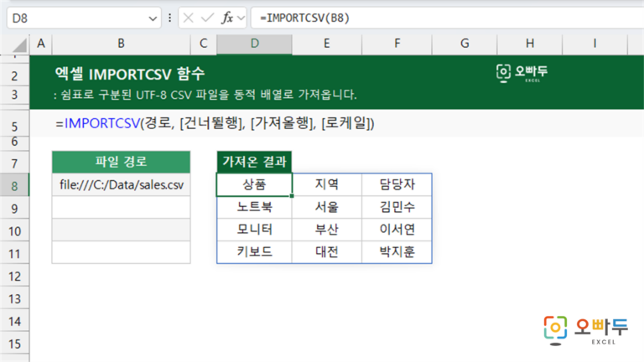This screenshot has width=644, height=362.
Task: Select column B header
Action: tap(121, 44)
